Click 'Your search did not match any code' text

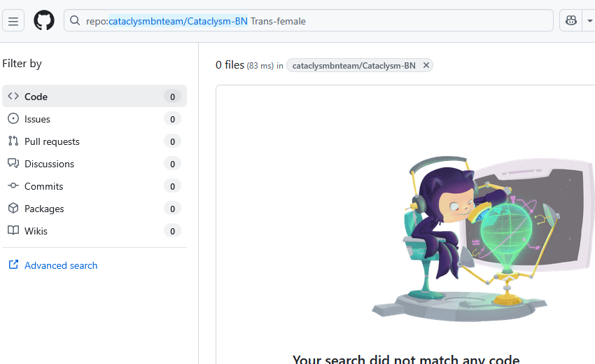pyautogui.click(x=406, y=358)
